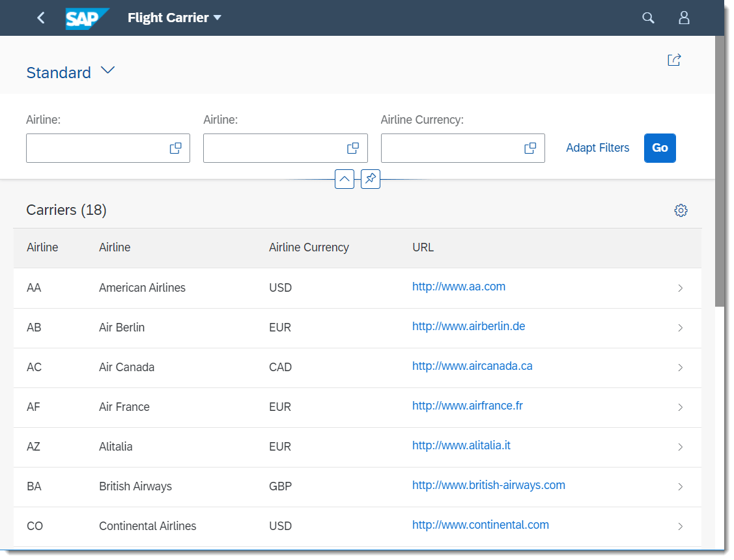734x560 pixels.
Task: Open the Adapt Filters dialog
Action: [x=597, y=148]
